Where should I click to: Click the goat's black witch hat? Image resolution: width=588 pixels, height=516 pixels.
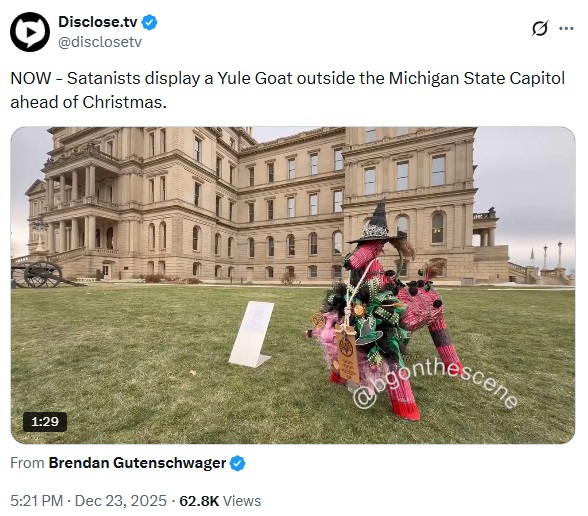[375, 222]
